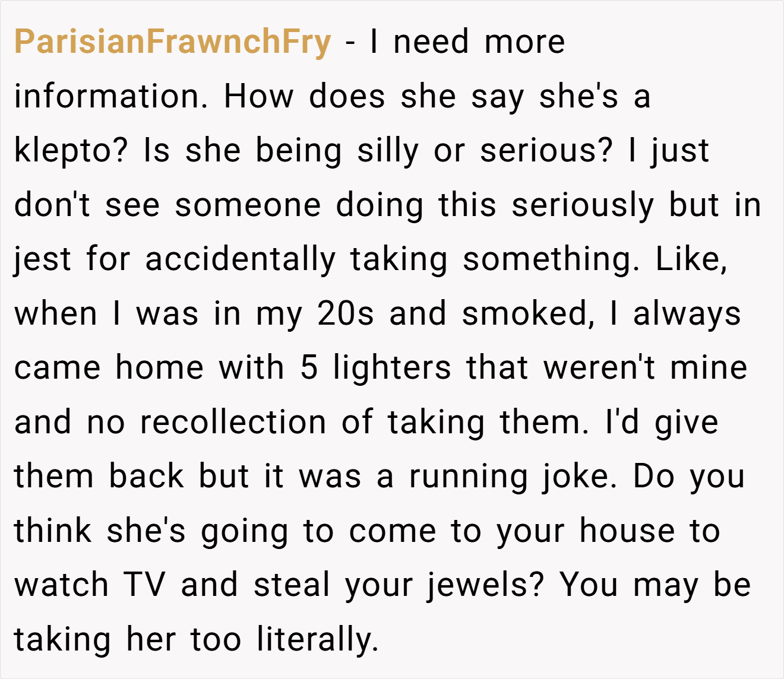Open the ParisianFrawnchFry username link
Viewport: 784px width, 679px height.
click(x=172, y=42)
